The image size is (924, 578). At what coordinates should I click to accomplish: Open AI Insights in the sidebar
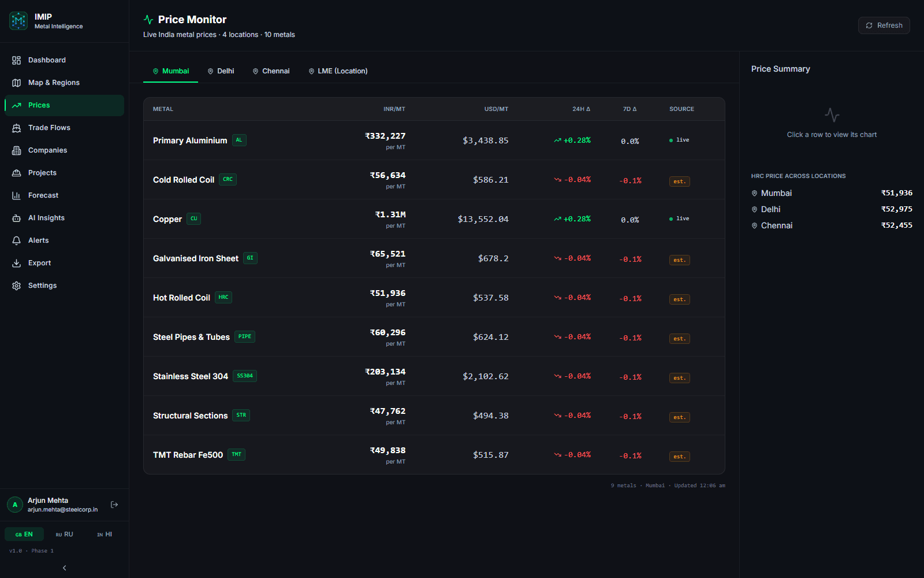pyautogui.click(x=64, y=218)
